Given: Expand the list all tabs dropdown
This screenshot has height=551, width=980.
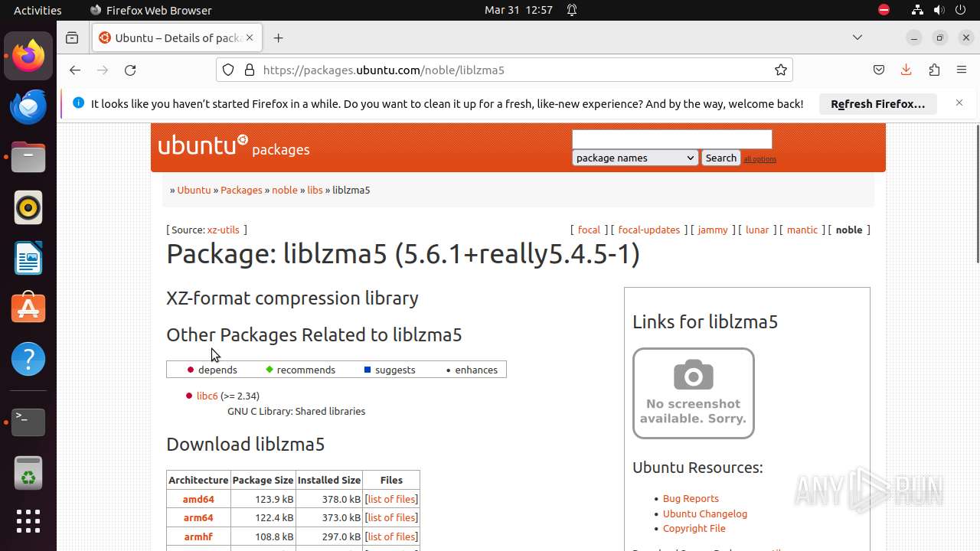Looking at the screenshot, I should pos(857,37).
